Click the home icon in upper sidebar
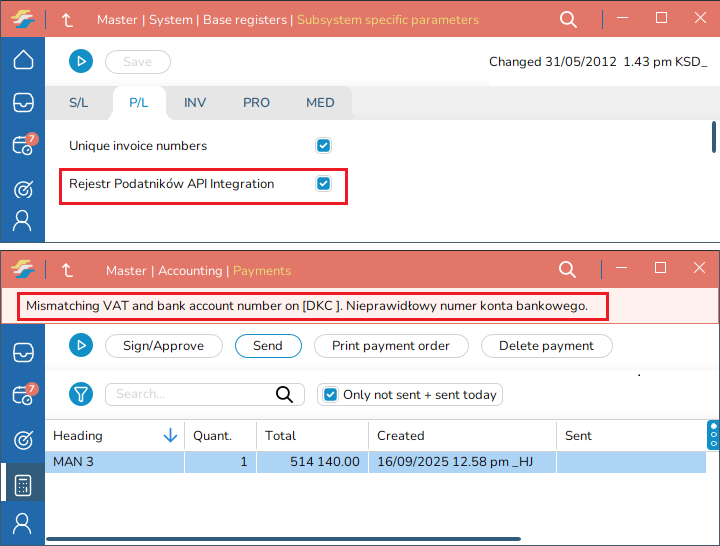The width and height of the screenshot is (720, 546). pyautogui.click(x=22, y=60)
